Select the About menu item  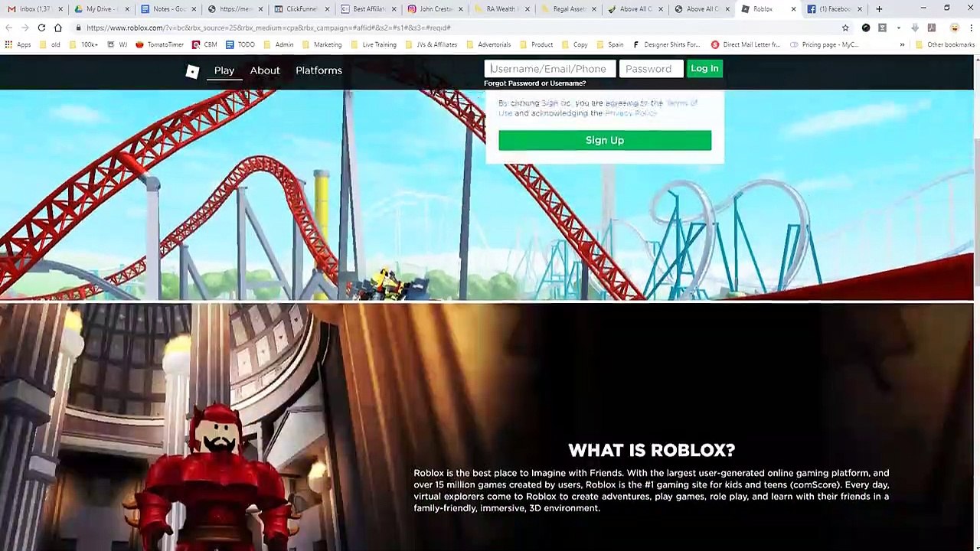[x=265, y=70]
